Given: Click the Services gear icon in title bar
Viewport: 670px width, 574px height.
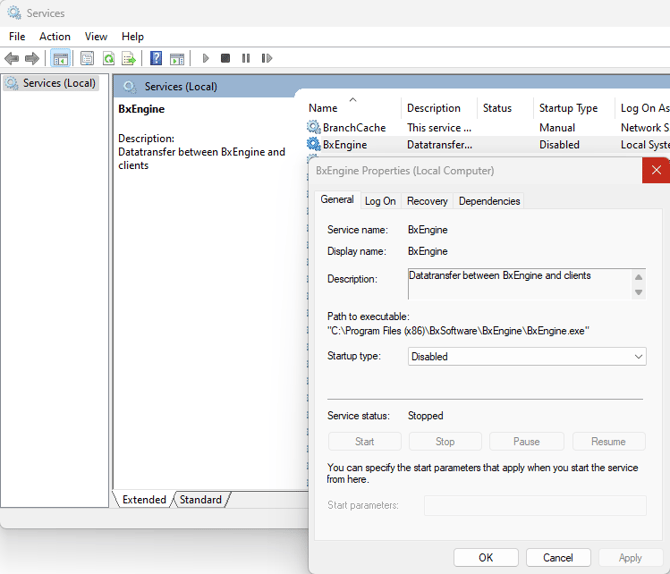Looking at the screenshot, I should (x=14, y=13).
